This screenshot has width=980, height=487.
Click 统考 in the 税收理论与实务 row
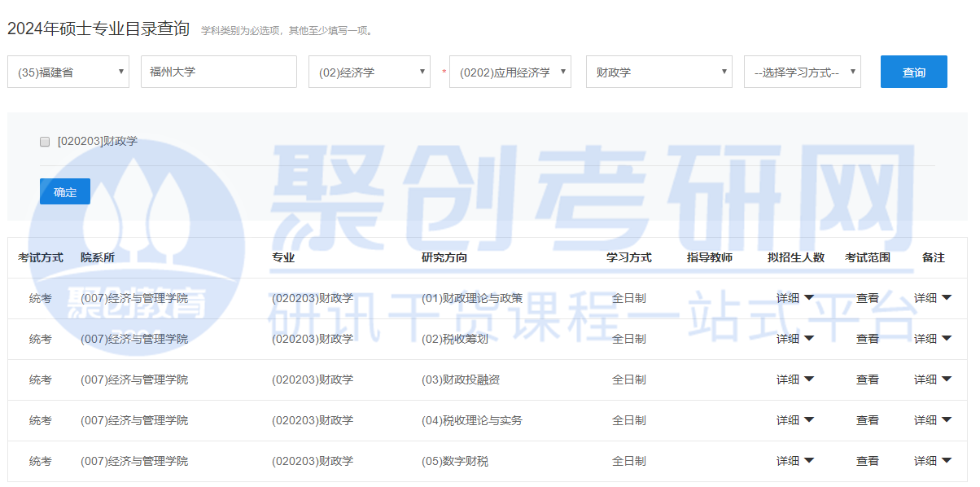41,420
